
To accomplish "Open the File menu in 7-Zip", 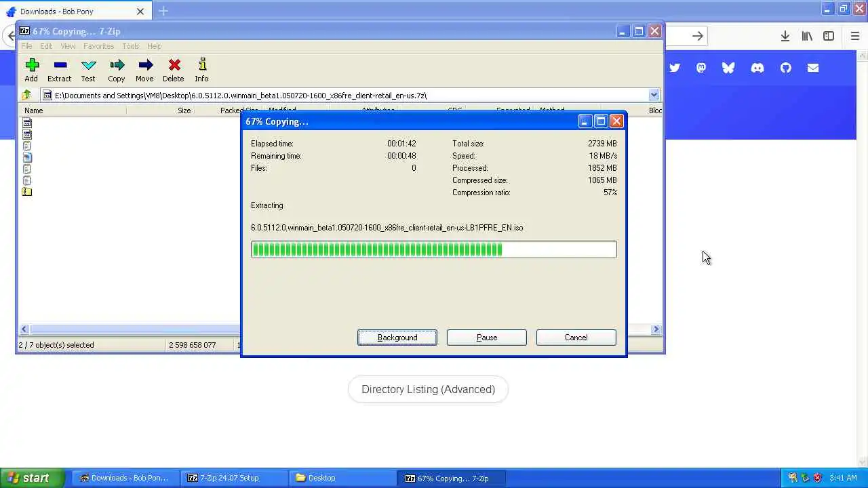I will pyautogui.click(x=26, y=46).
